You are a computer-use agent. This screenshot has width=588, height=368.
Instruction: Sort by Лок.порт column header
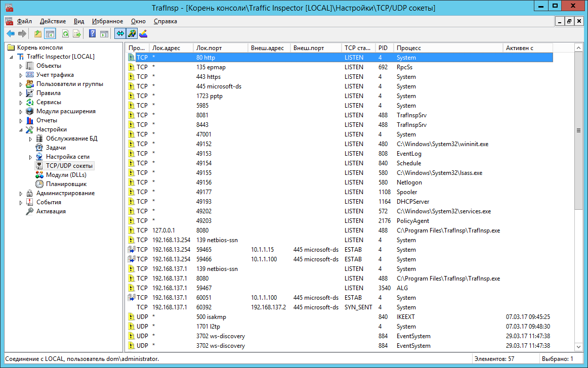tap(221, 48)
